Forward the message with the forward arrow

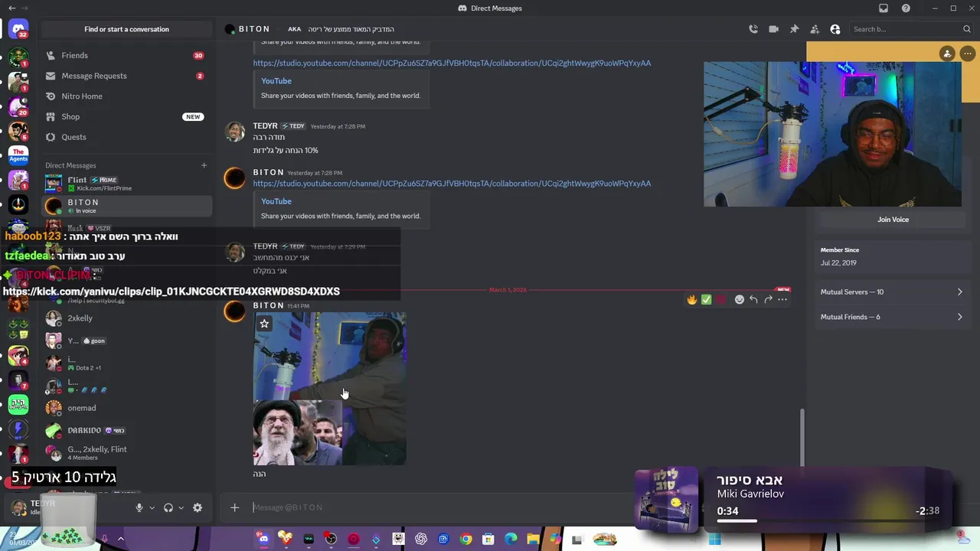768,299
